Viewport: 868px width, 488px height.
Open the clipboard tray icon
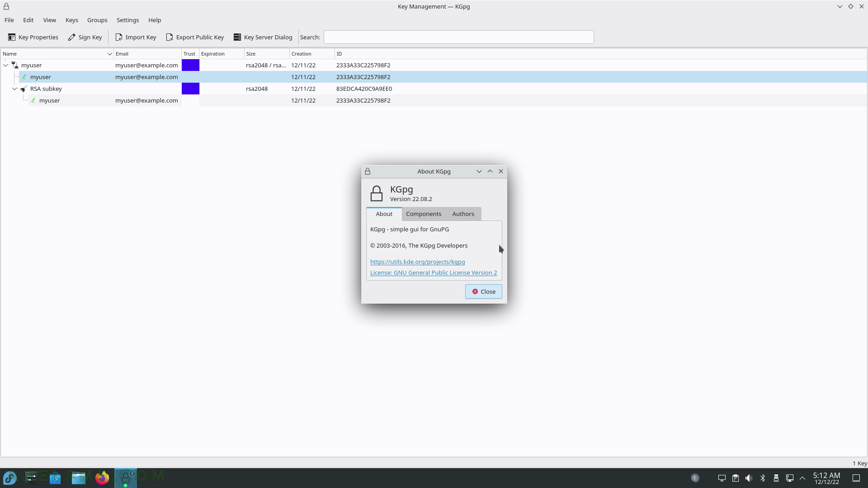tap(736, 478)
